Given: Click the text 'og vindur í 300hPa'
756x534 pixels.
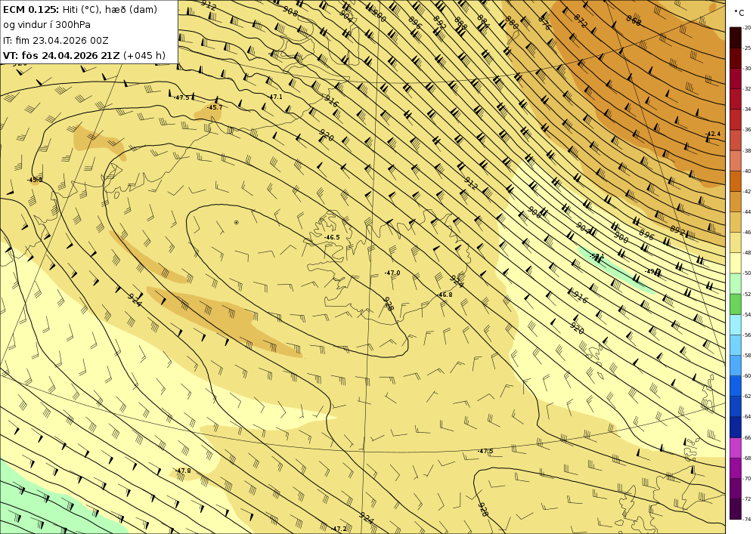Looking at the screenshot, I should pyautogui.click(x=47, y=25).
